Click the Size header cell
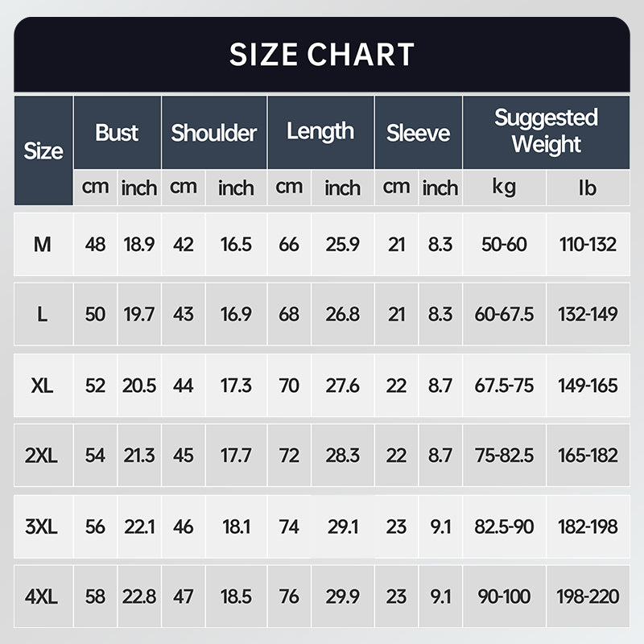The image size is (644, 644). pos(43,151)
